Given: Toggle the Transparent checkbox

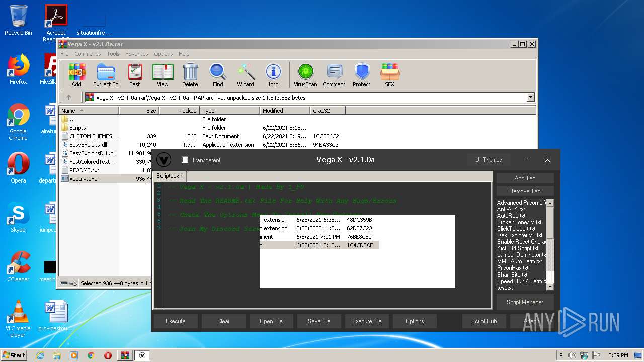Looking at the screenshot, I should coord(185,160).
